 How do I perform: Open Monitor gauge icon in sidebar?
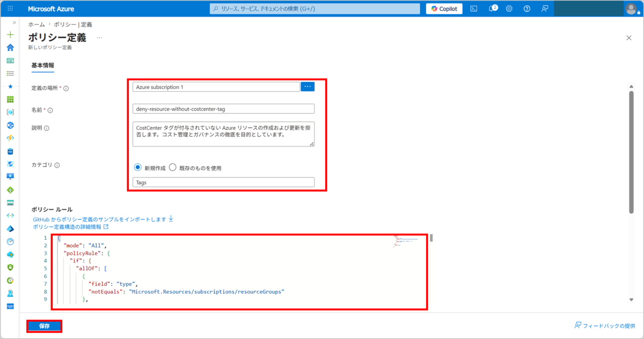click(x=10, y=241)
